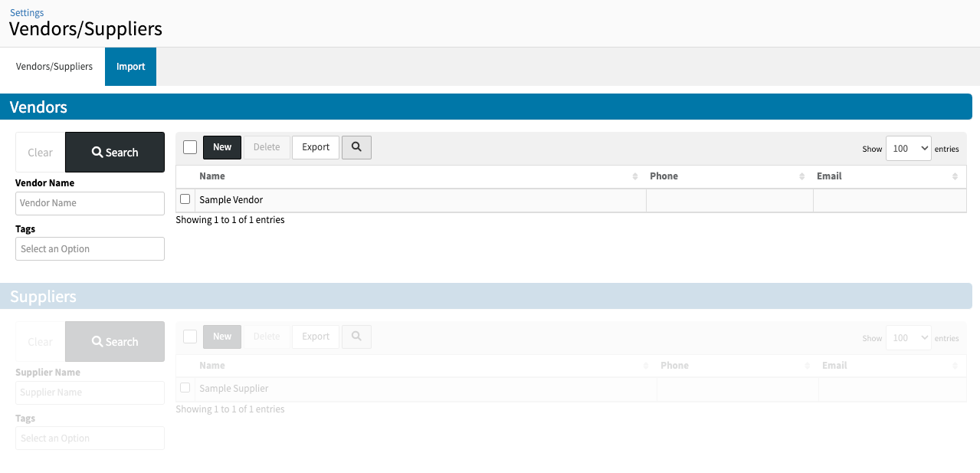Click the Vendors Search button
The width and height of the screenshot is (980, 473).
point(115,153)
